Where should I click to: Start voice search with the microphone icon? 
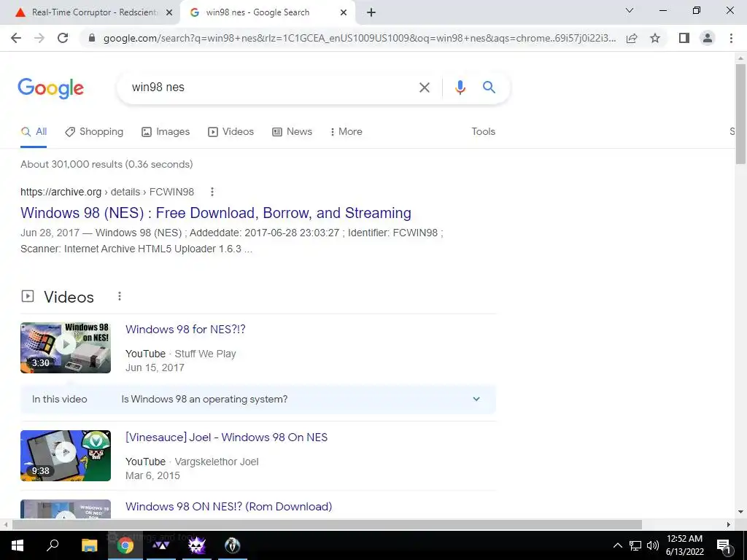460,87
